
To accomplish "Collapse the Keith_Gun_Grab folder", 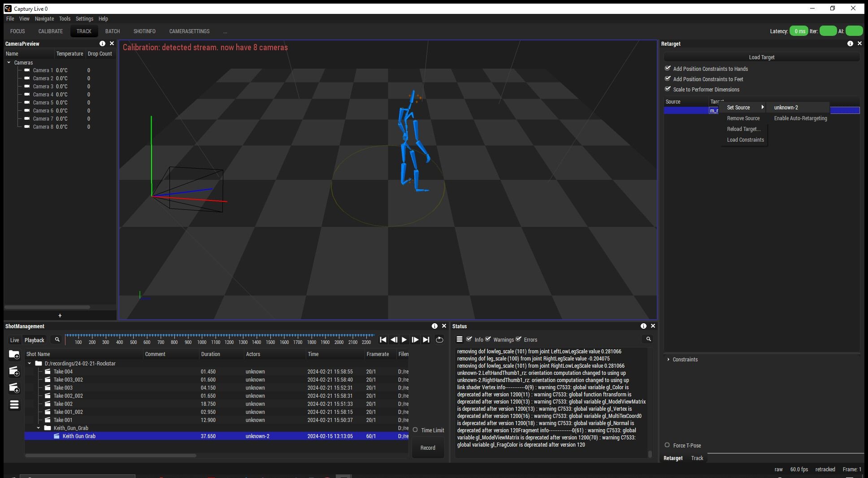I will [x=39, y=428].
